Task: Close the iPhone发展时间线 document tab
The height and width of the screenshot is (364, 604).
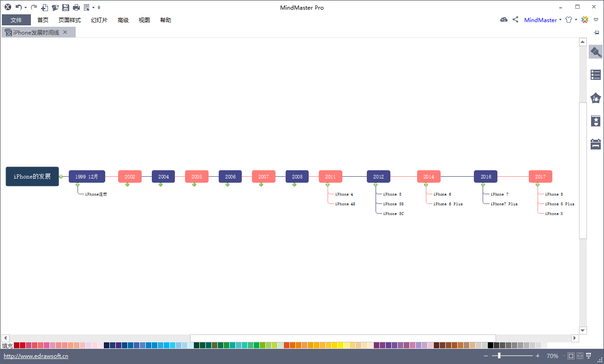Action: pyautogui.click(x=65, y=32)
